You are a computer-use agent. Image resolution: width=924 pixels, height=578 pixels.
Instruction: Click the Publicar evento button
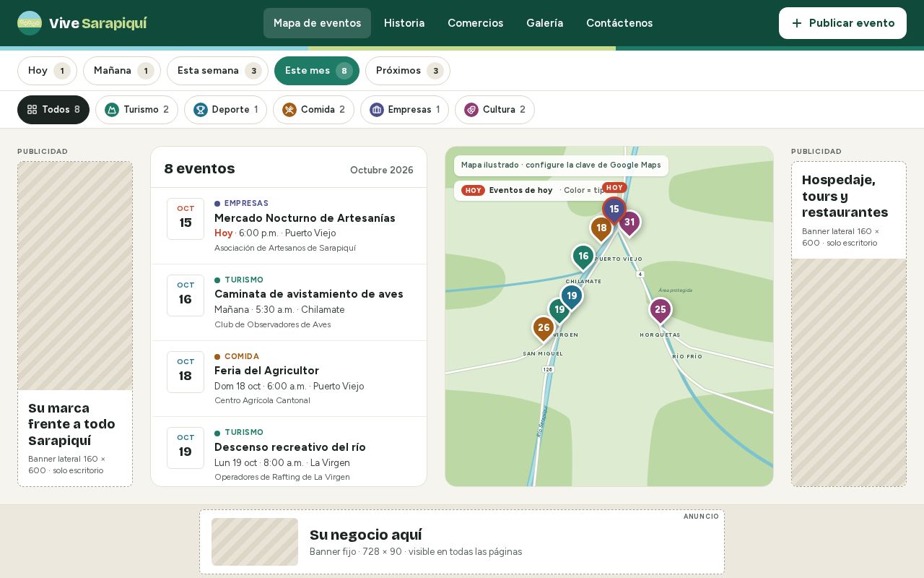[x=842, y=23]
